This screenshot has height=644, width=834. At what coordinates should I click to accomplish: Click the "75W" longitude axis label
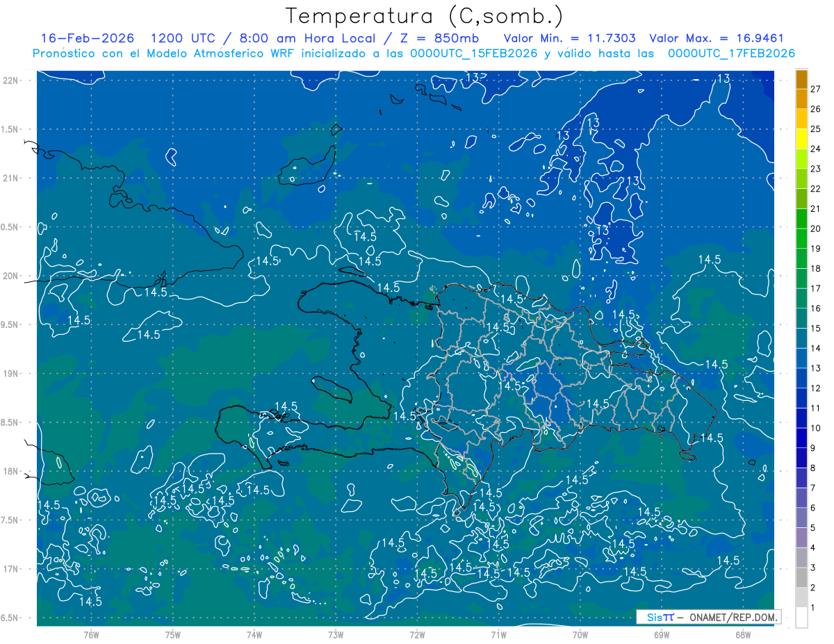click(173, 634)
